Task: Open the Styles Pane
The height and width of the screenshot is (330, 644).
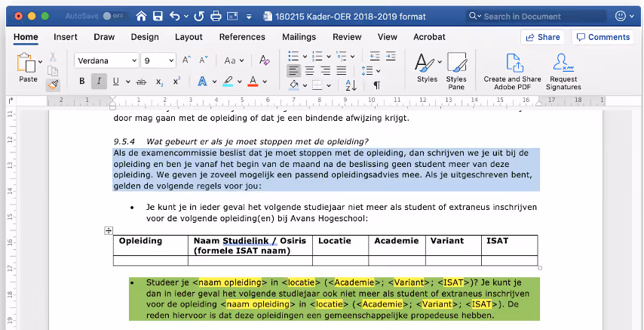Action: click(x=456, y=71)
